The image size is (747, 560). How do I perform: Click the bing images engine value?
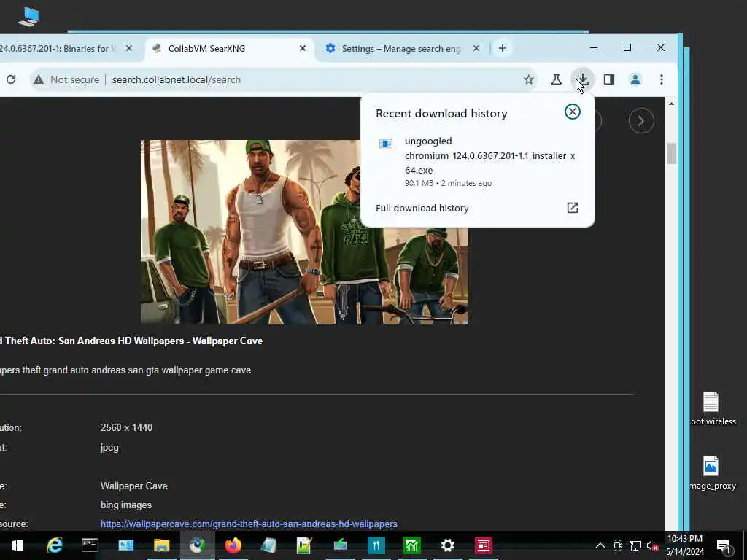pos(125,505)
